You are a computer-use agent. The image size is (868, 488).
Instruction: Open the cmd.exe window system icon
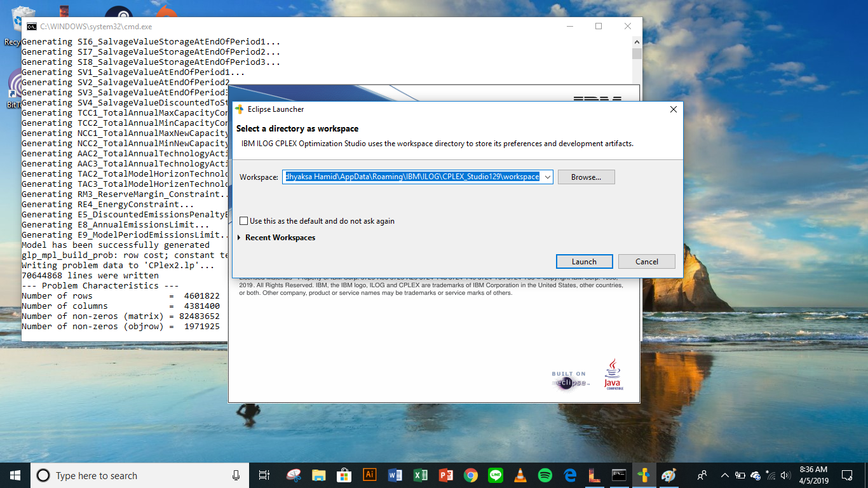pyautogui.click(x=31, y=27)
